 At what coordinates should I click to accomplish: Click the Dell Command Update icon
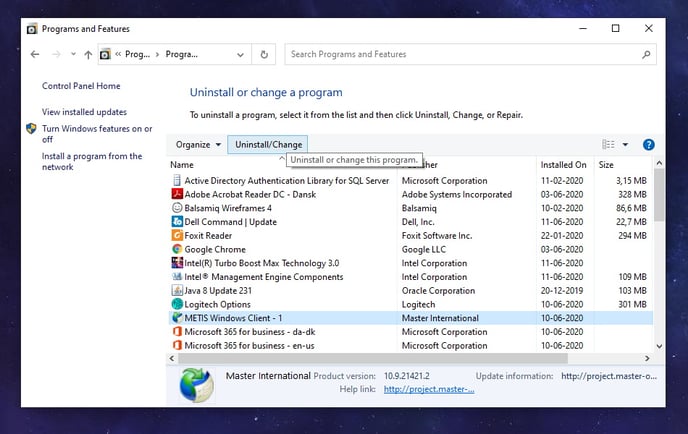[x=177, y=222]
